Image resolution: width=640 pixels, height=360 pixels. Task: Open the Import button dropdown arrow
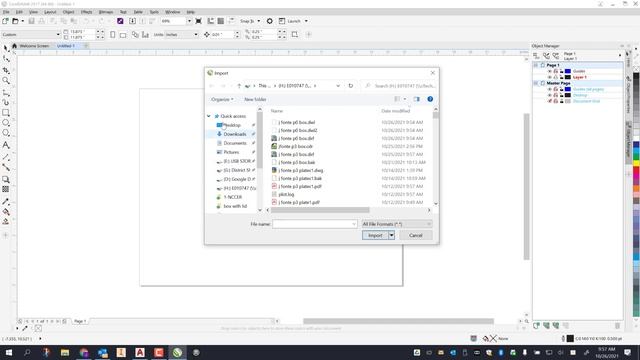click(x=391, y=236)
